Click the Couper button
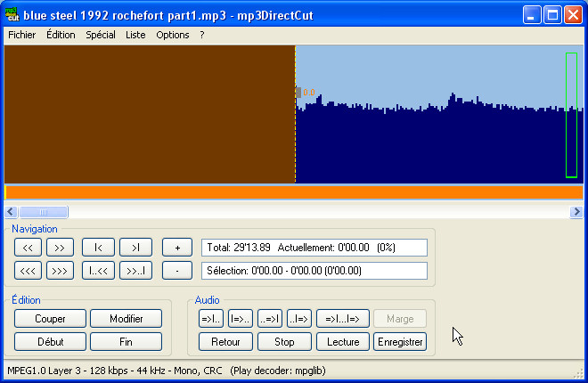The image size is (588, 383). [50, 319]
